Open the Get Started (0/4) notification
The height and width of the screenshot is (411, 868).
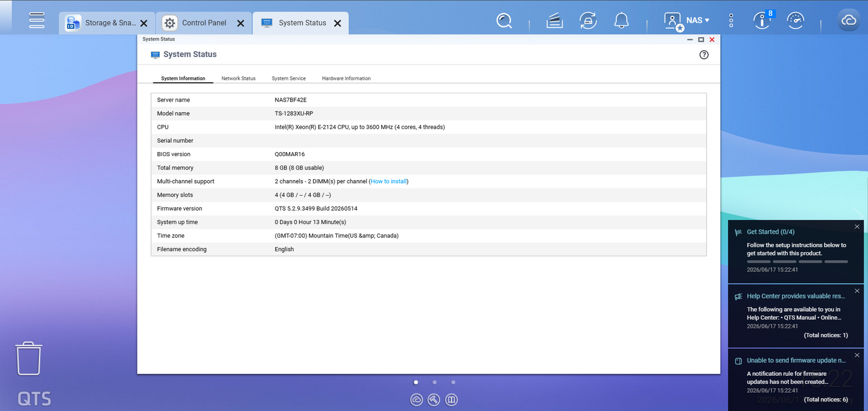pos(796,252)
